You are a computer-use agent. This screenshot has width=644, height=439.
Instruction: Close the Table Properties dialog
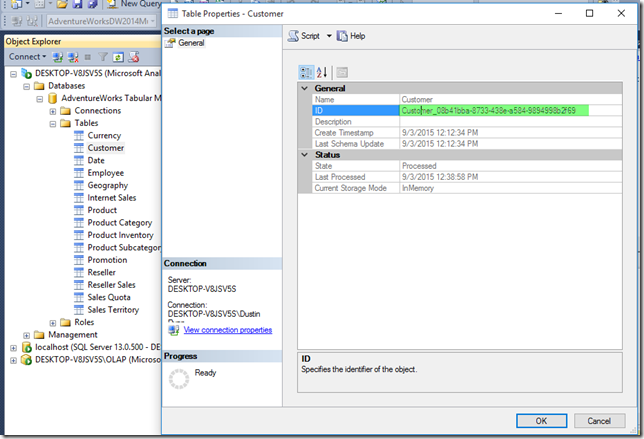coord(621,14)
